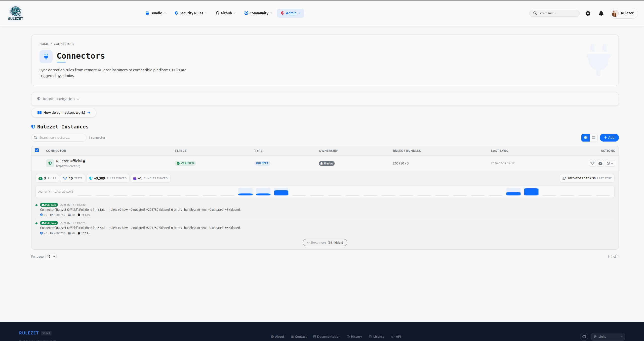The image size is (644, 341).
Task: Open the https://rulezet.org connector URL
Action: point(68,166)
